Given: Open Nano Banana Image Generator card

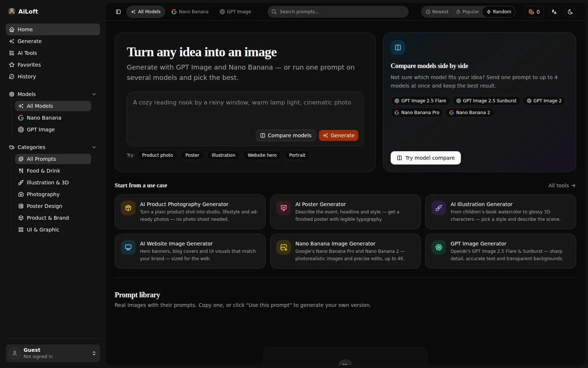Looking at the screenshot, I should point(345,251).
